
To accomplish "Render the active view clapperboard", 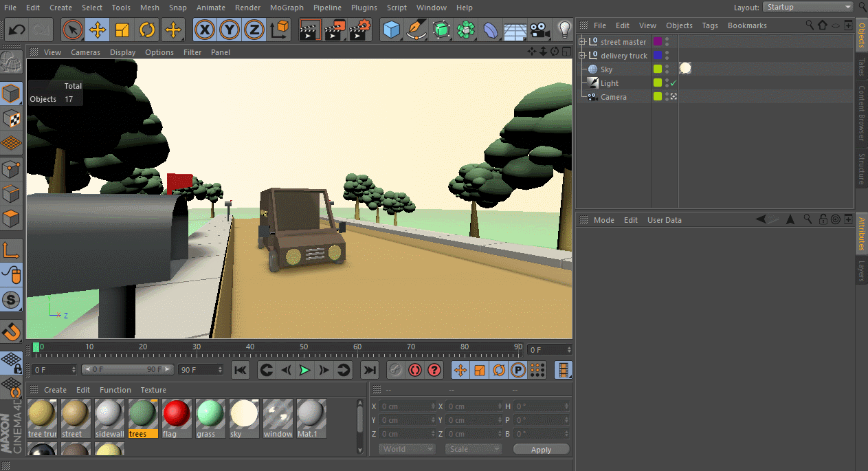I will 311,30.
